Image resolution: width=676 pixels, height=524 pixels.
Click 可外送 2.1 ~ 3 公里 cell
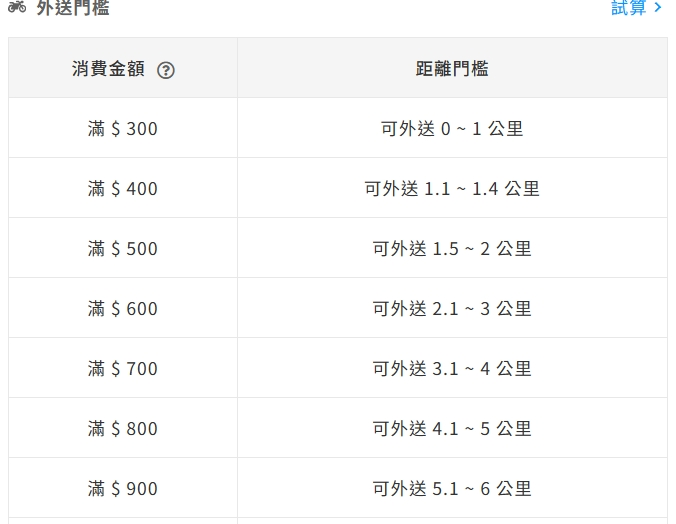coord(452,307)
